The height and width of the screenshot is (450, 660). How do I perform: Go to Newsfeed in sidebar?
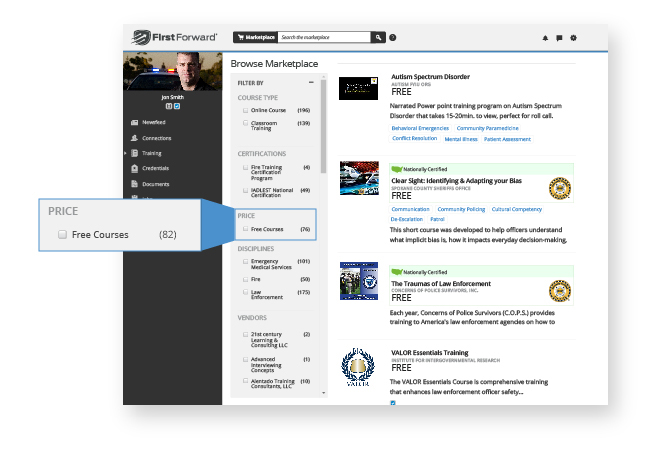point(154,122)
